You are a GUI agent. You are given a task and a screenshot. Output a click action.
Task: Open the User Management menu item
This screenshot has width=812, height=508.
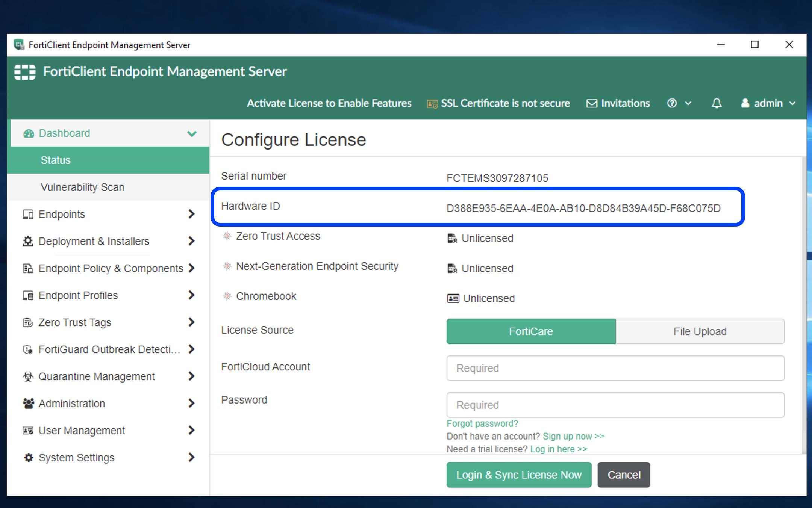click(108, 431)
